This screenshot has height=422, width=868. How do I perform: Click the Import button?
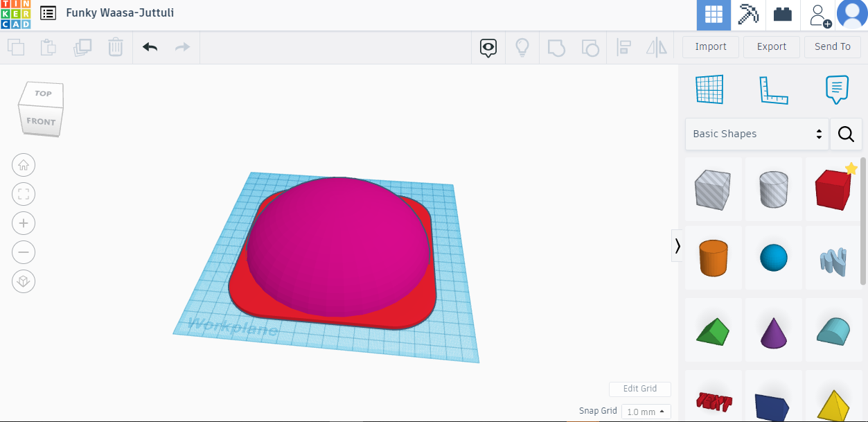(711, 46)
